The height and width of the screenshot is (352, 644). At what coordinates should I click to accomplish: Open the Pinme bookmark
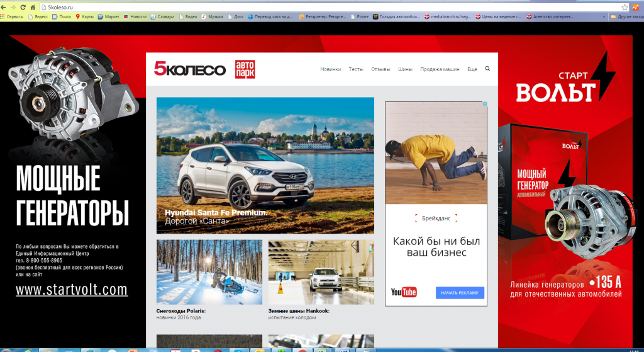click(x=360, y=17)
